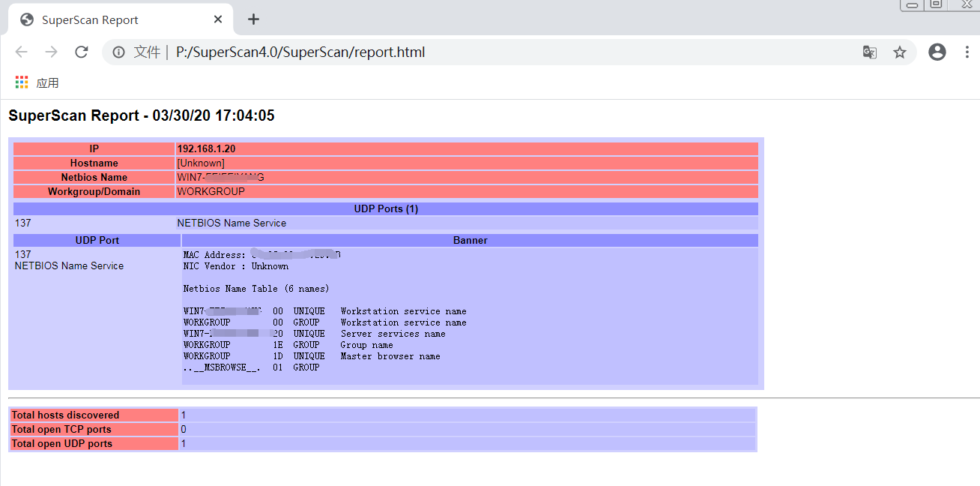The height and width of the screenshot is (486, 980).
Task: Click the MAC Address line in banner
Action: tap(262, 255)
